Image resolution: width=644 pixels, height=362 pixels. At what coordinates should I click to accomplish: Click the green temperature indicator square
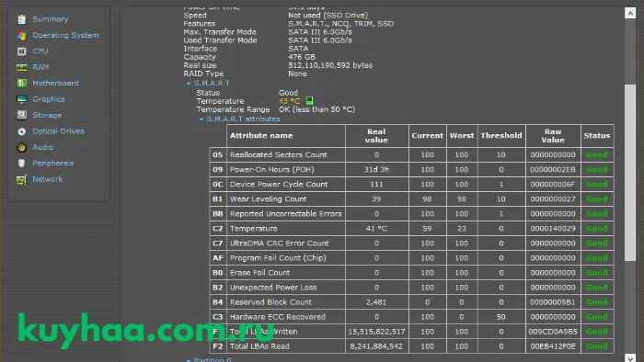[309, 100]
